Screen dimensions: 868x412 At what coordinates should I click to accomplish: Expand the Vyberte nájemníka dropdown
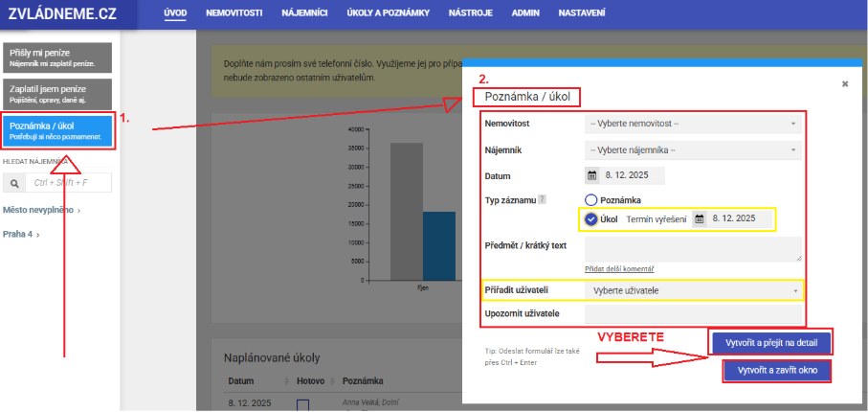pyautogui.click(x=693, y=150)
